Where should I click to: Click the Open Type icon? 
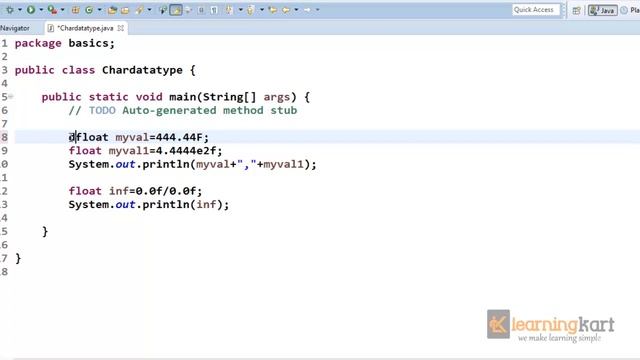(112, 10)
